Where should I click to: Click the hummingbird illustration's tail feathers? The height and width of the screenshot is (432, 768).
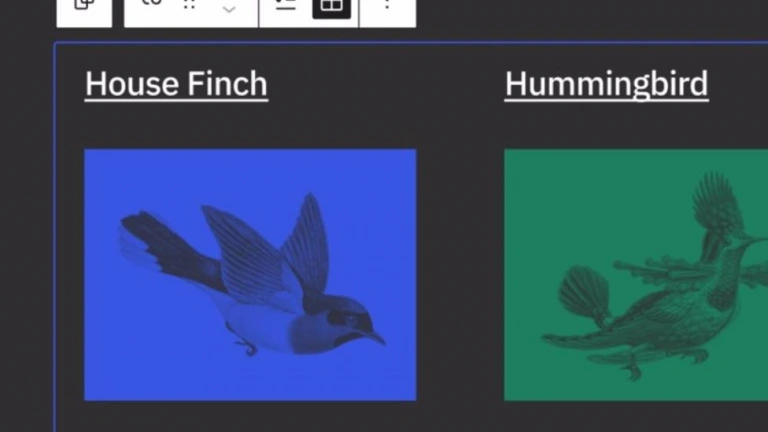585,294
